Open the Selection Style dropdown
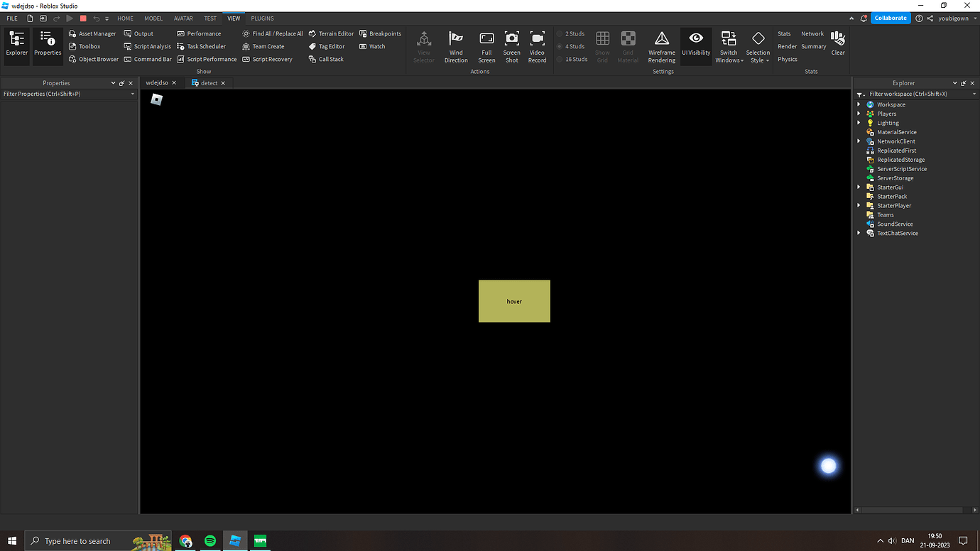 [x=758, y=46]
